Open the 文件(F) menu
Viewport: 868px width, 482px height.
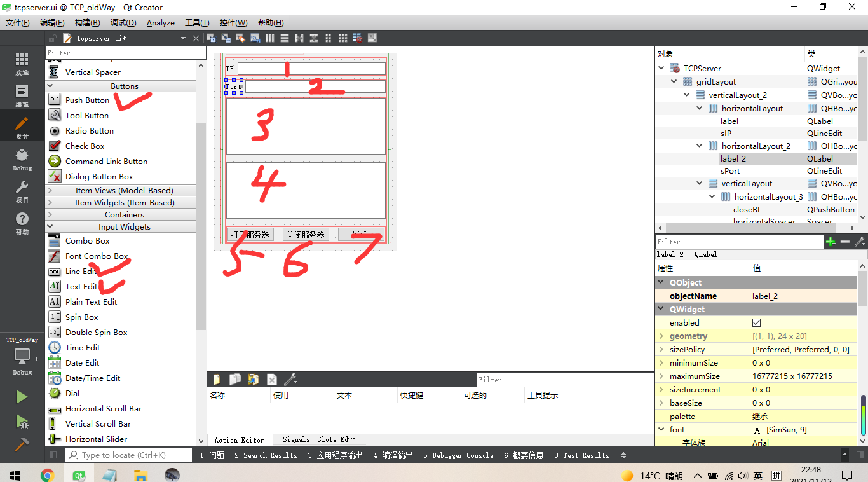(x=18, y=22)
